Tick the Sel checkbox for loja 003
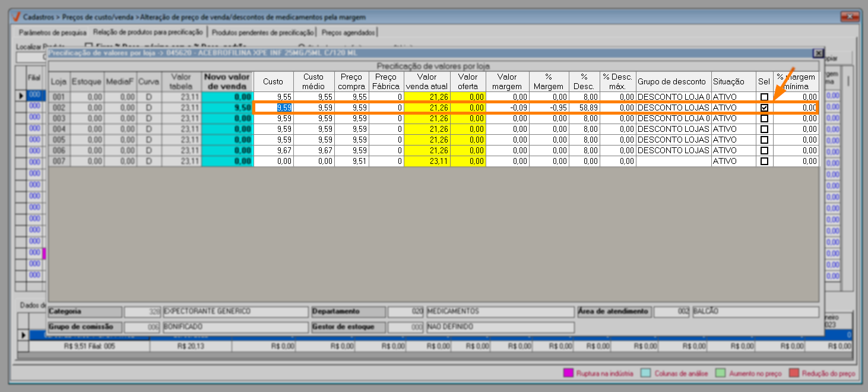Viewport: 868px width, 392px height. 765,118
